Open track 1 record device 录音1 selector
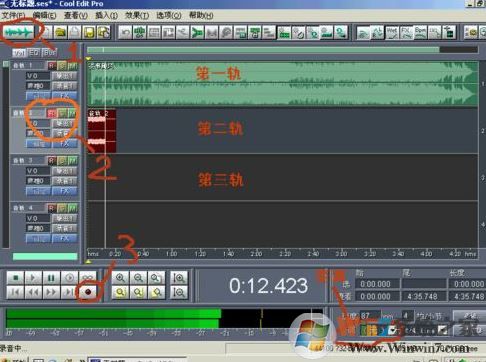 coord(64,86)
